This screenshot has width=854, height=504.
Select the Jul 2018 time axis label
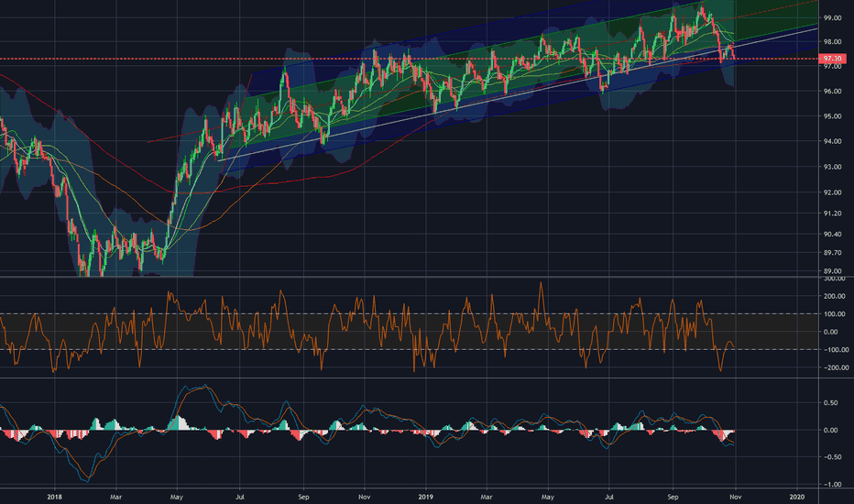point(239,497)
